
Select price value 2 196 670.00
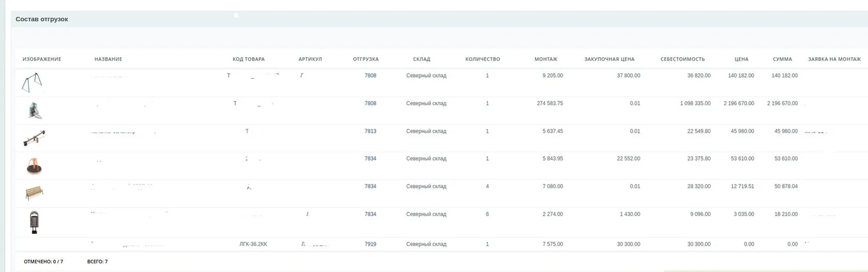tap(739, 104)
